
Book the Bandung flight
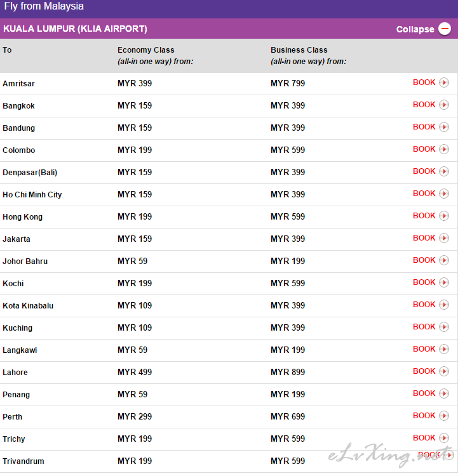[424, 127]
